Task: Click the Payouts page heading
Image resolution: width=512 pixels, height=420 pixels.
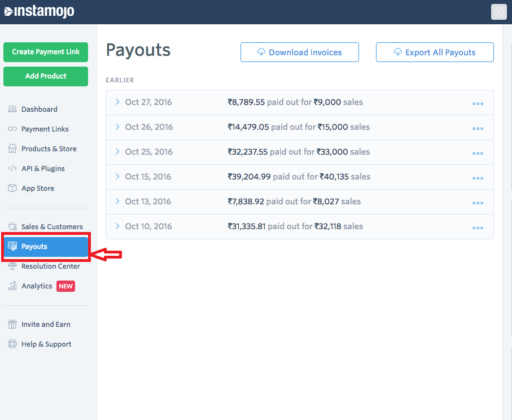Action: point(138,50)
